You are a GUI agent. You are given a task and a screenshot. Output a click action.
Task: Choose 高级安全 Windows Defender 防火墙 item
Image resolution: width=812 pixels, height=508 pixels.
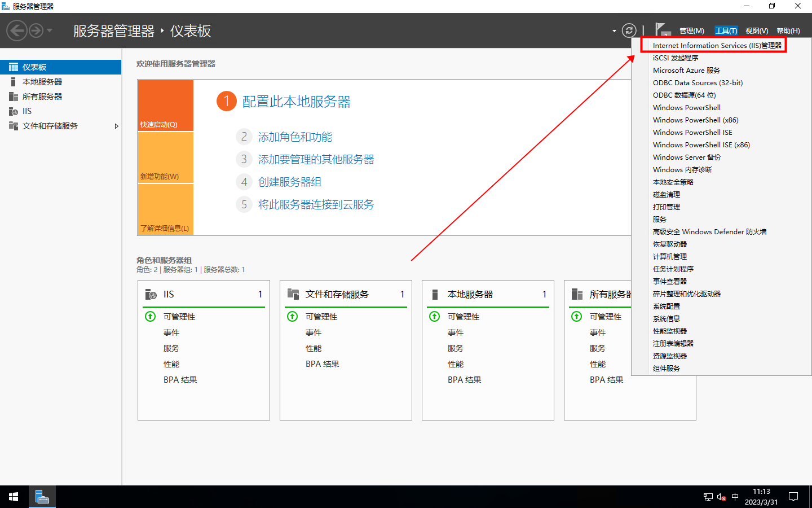click(x=709, y=231)
